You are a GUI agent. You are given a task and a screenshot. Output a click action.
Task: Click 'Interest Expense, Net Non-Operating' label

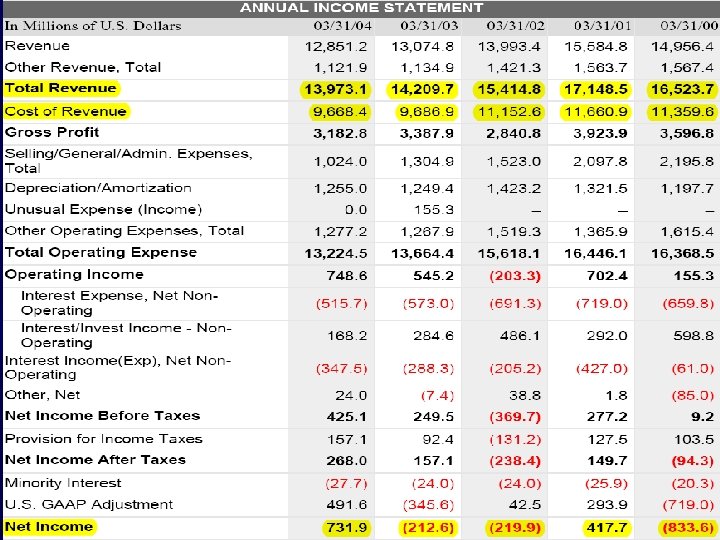tap(119, 303)
